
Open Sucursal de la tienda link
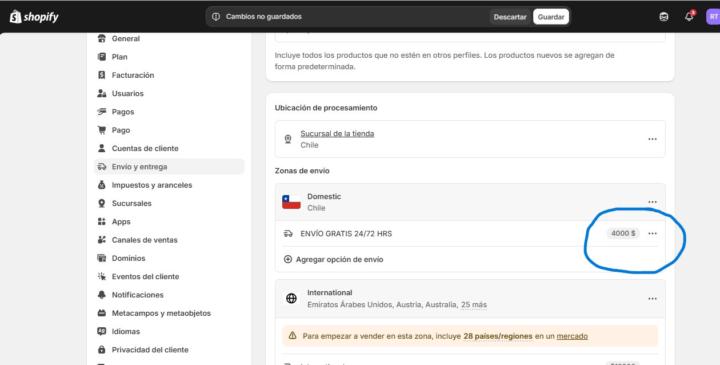(x=337, y=134)
